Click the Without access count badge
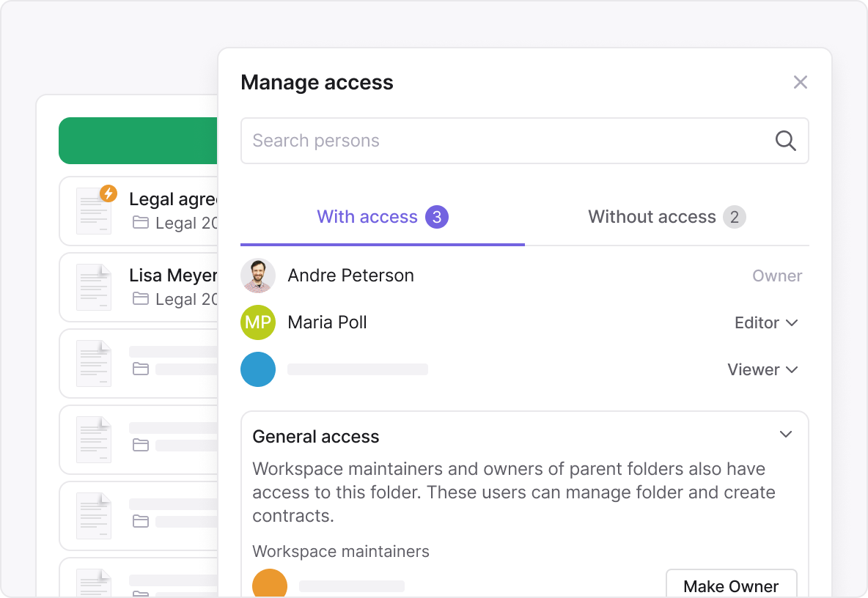The height and width of the screenshot is (598, 868). click(735, 216)
